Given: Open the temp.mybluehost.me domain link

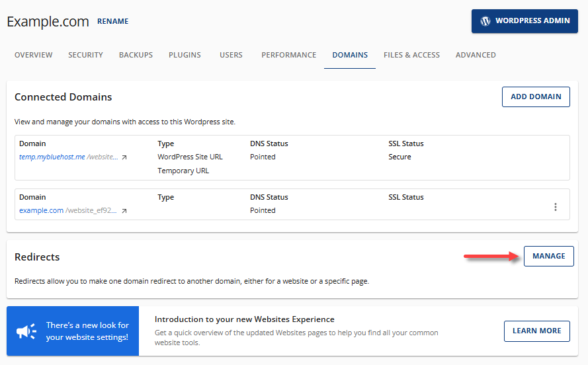Looking at the screenshot, I should click(x=52, y=157).
